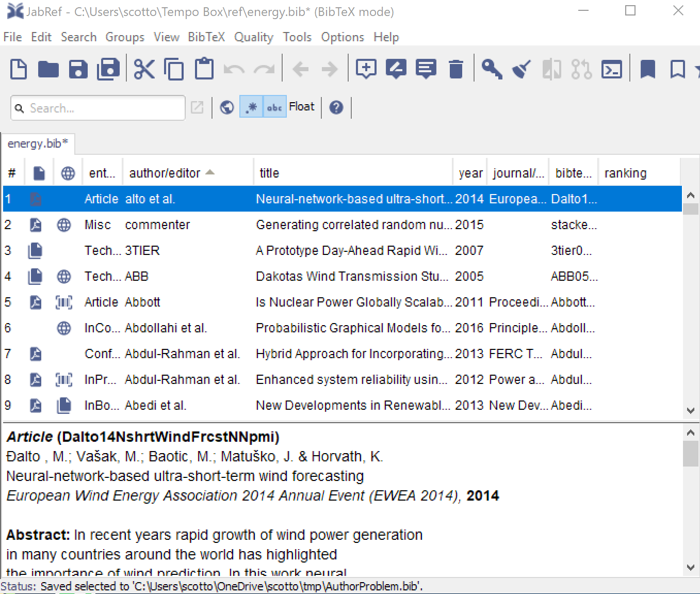This screenshot has width=700, height=594.
Task: Sort by author/editor column header
Action: click(188, 173)
